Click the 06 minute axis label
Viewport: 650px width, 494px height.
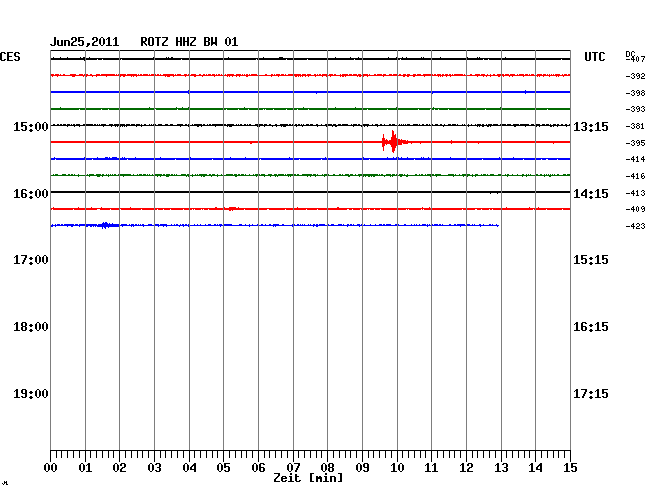pos(258,468)
